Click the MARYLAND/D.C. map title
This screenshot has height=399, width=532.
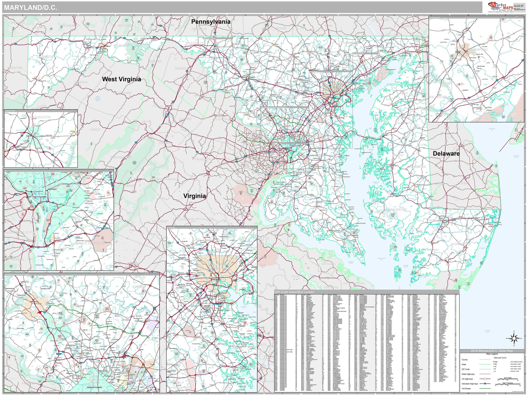[x=31, y=7]
